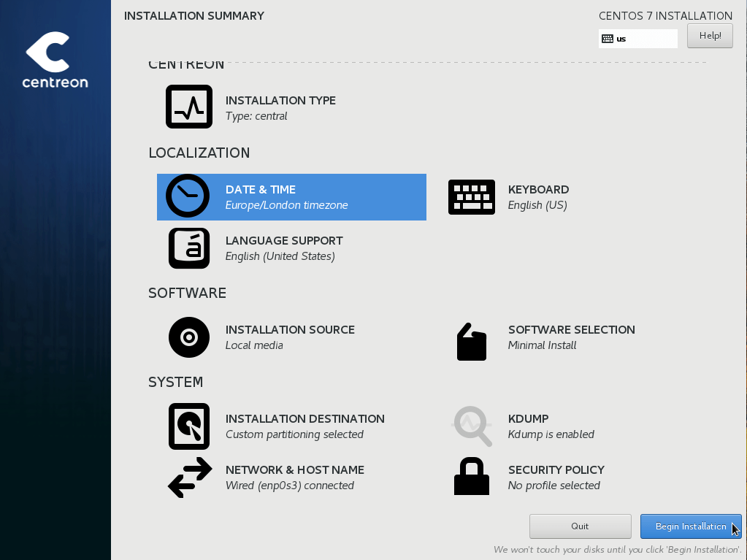Select the Date & Time clock icon

[188, 196]
